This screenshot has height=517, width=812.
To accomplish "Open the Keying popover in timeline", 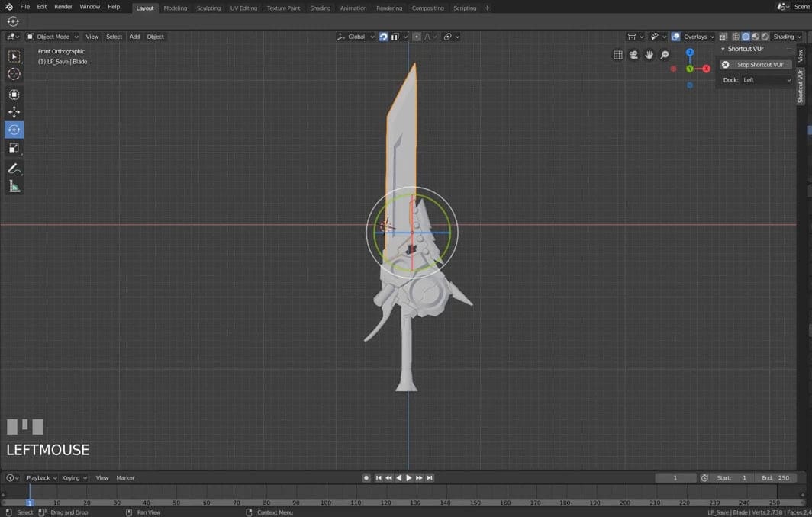I will tap(74, 477).
